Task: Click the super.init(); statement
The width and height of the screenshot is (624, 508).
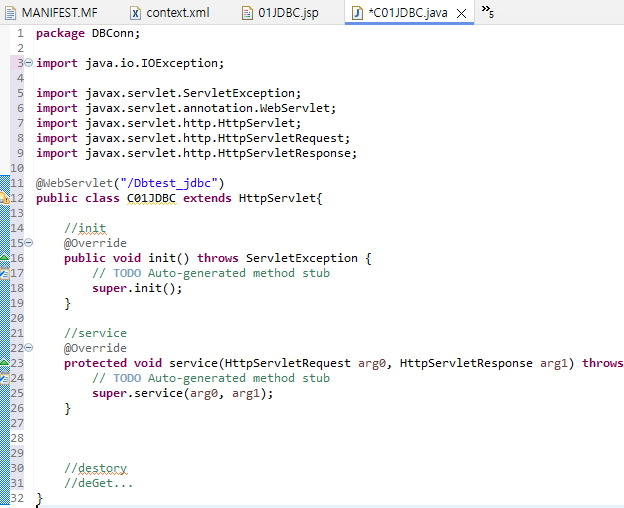Action: pyautogui.click(x=137, y=288)
